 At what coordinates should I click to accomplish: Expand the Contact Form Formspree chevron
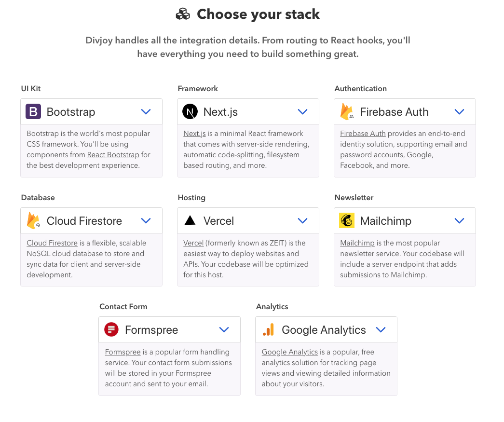click(224, 329)
